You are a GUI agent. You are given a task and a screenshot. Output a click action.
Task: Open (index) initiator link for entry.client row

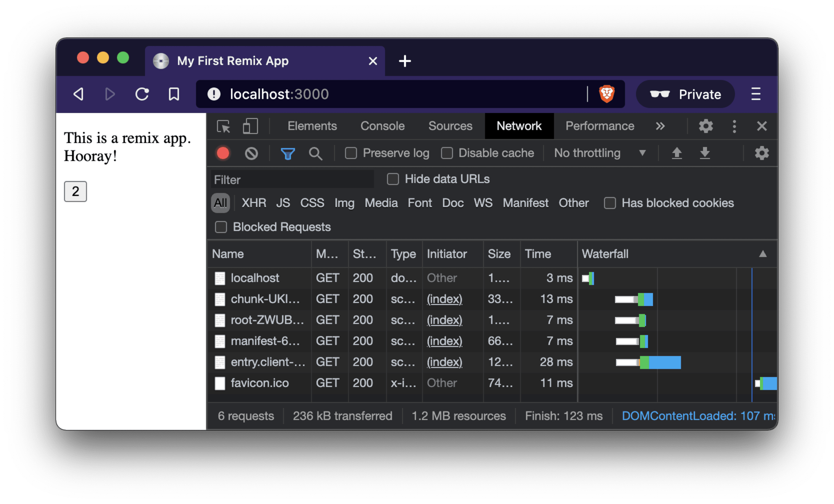tap(444, 362)
